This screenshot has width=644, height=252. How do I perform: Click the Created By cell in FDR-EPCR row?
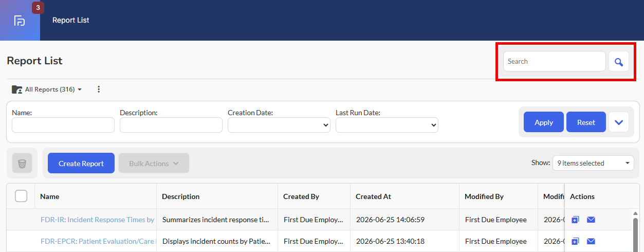tap(314, 241)
